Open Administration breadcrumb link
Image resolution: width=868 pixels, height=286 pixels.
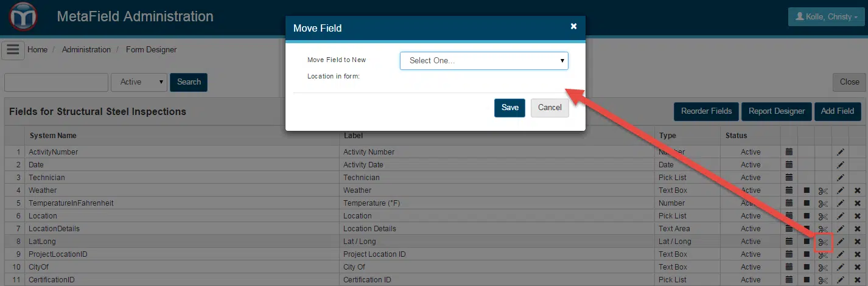pyautogui.click(x=86, y=50)
